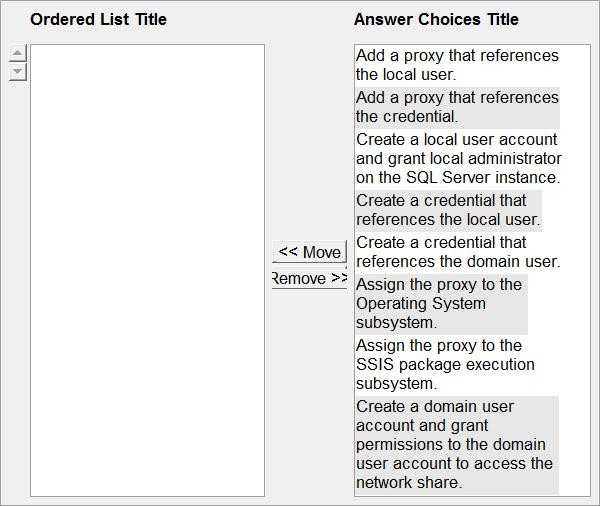Move the selected item up with the top arrow
Image resolution: width=600 pixels, height=506 pixels.
coord(18,53)
